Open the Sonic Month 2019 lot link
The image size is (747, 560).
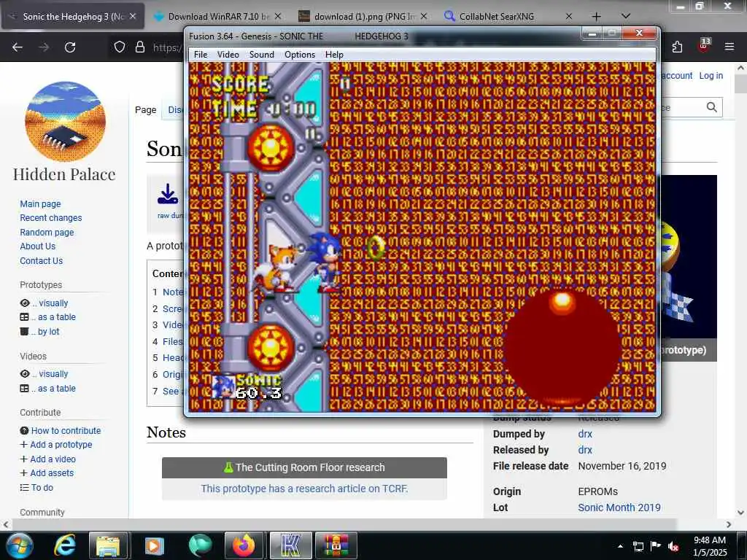coord(619,507)
